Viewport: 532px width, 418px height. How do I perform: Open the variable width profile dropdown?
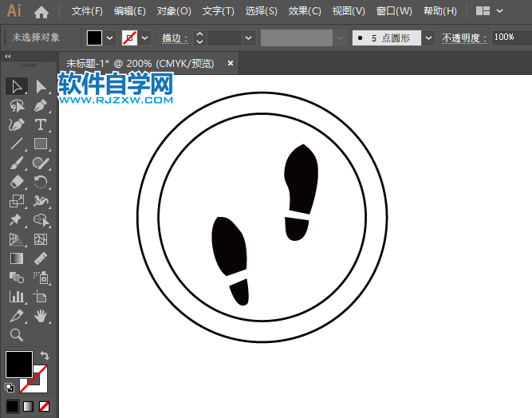click(340, 38)
